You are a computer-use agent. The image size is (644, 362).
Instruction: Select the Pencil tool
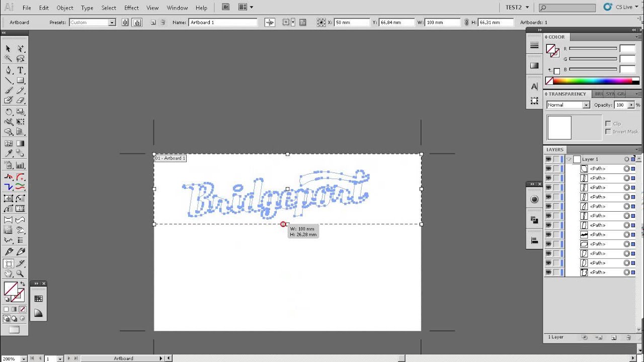pyautogui.click(x=20, y=90)
